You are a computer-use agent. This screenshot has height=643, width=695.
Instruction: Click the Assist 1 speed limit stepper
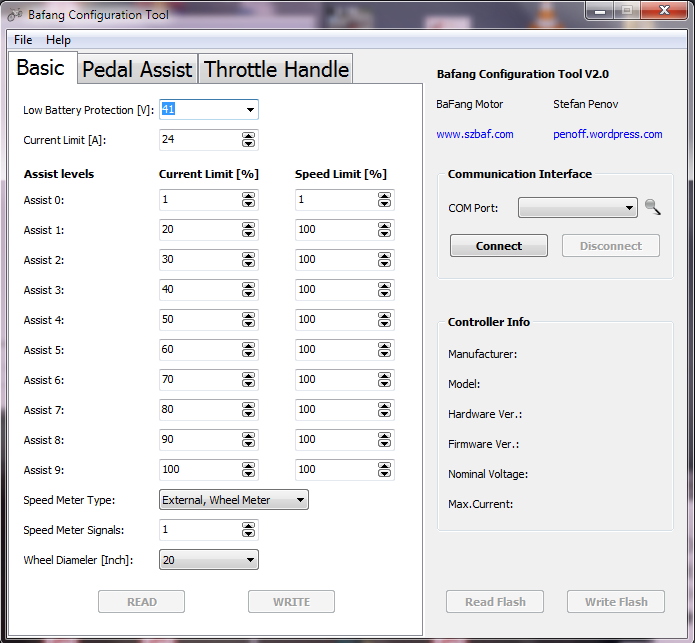[x=384, y=230]
